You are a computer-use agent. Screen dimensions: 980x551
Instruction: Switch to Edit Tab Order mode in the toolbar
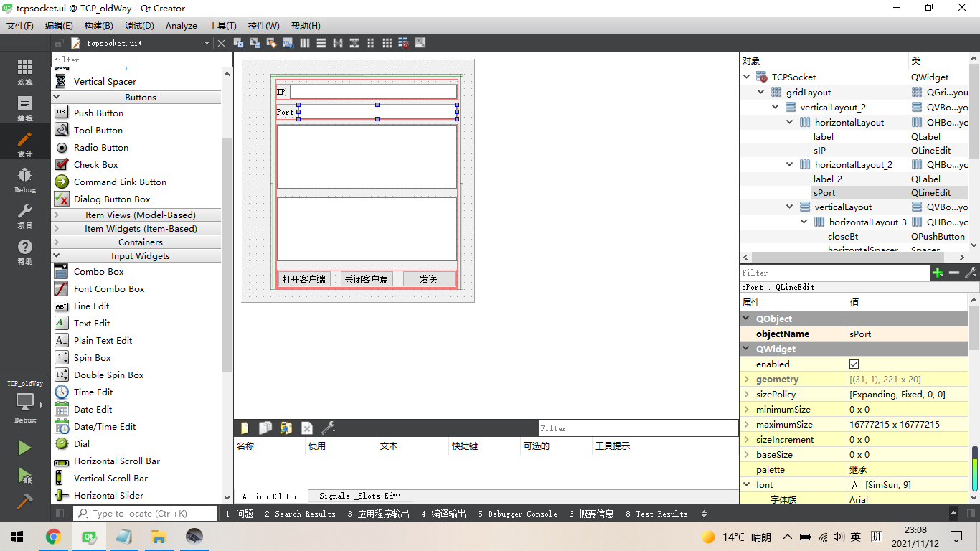(x=288, y=43)
